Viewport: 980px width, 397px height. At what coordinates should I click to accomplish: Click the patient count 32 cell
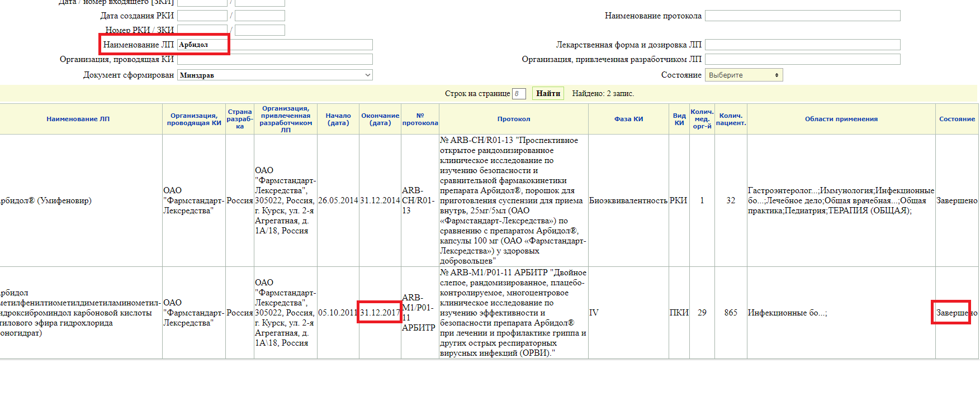tap(731, 200)
